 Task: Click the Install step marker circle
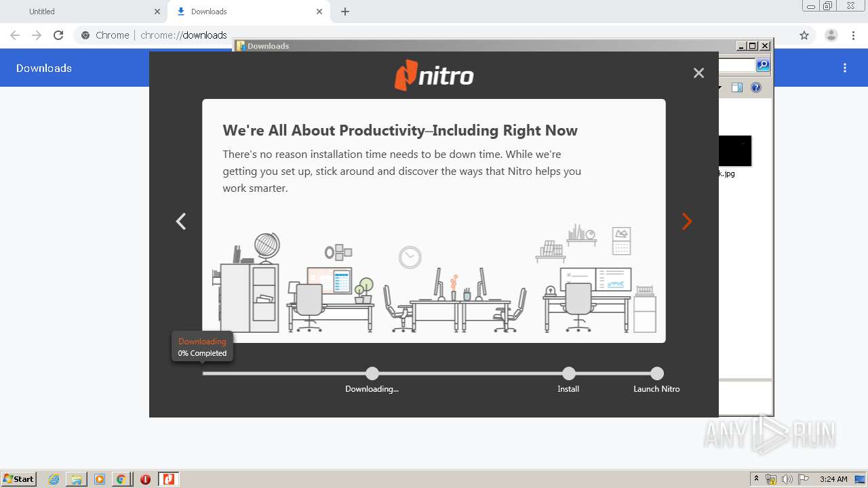pos(568,373)
